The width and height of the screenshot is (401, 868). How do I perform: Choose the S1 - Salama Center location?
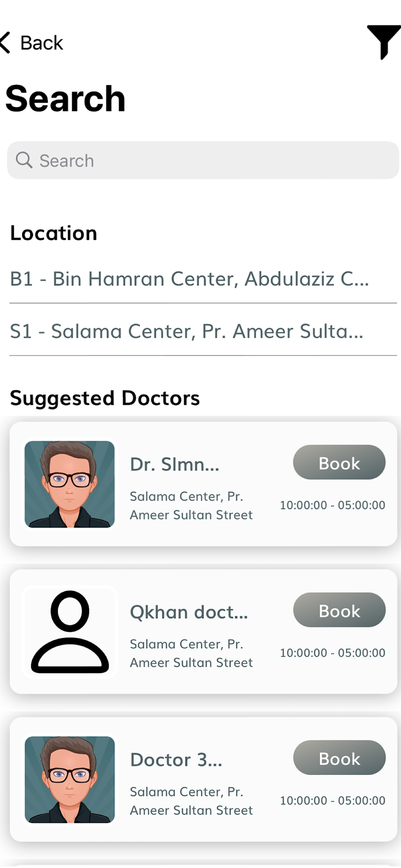point(186,331)
